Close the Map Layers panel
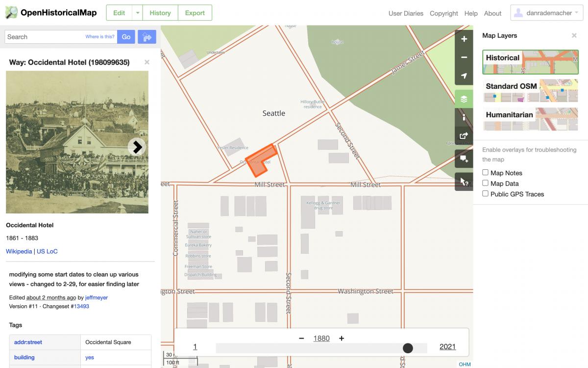 [x=574, y=35]
